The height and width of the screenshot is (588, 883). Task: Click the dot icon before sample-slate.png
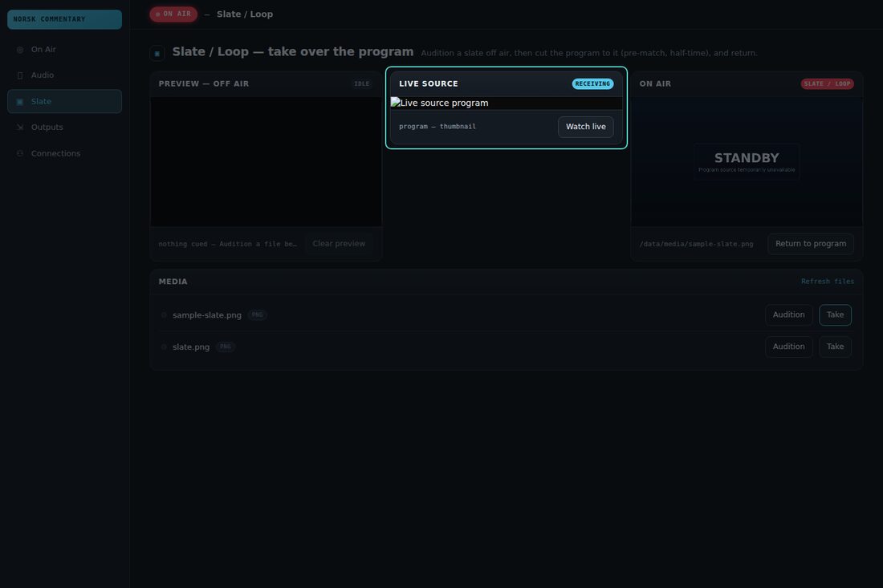164,315
